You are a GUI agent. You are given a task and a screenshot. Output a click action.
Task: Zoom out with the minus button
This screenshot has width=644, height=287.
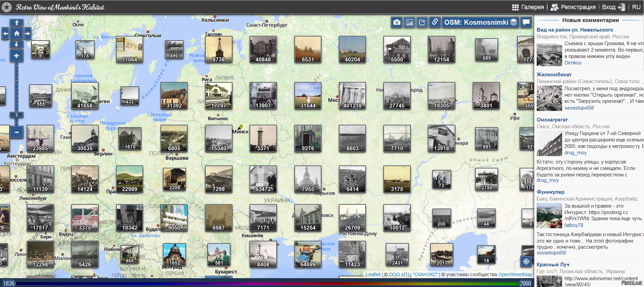16,132
